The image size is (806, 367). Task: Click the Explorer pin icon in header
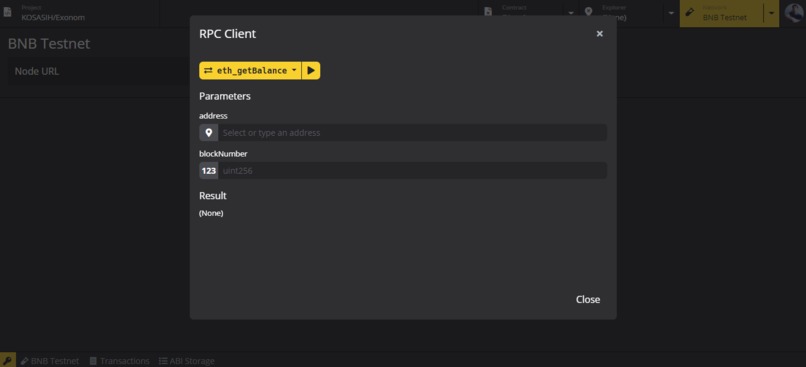click(x=589, y=12)
